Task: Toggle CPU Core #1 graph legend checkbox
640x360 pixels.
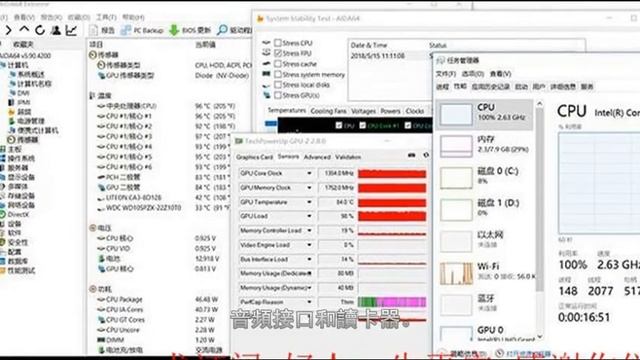Action: point(362,126)
